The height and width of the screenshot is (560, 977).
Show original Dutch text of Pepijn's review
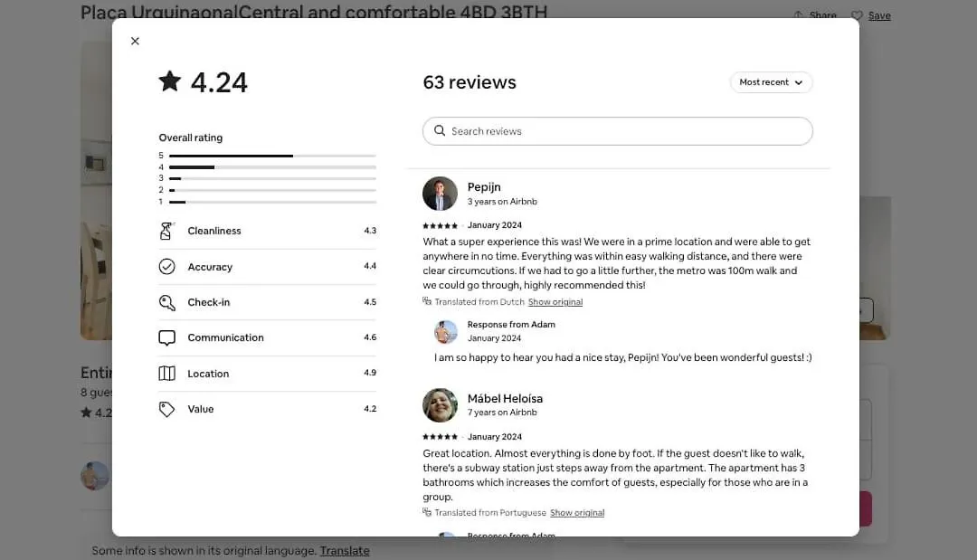coord(555,302)
